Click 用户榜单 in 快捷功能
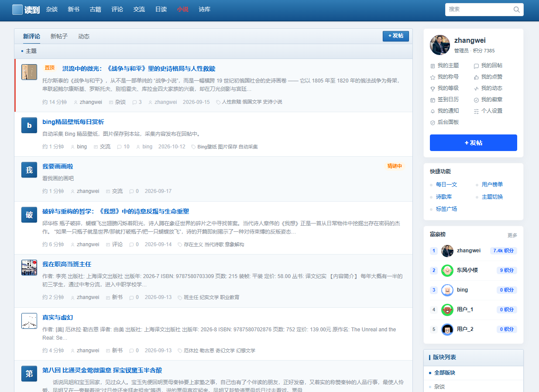 [x=492, y=185]
